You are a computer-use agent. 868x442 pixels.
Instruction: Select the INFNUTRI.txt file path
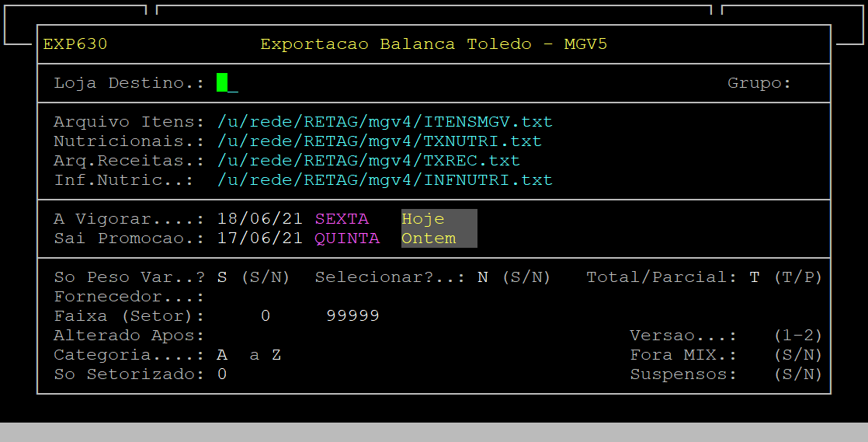tap(385, 180)
